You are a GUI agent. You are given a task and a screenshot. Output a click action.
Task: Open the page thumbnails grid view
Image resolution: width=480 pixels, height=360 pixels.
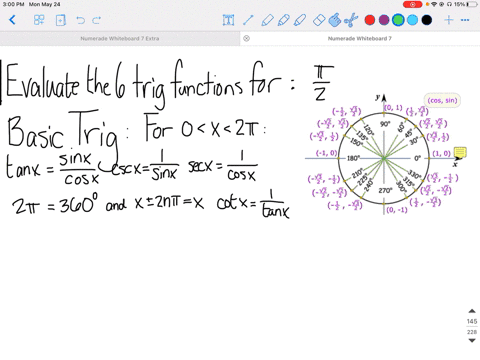coord(39,20)
